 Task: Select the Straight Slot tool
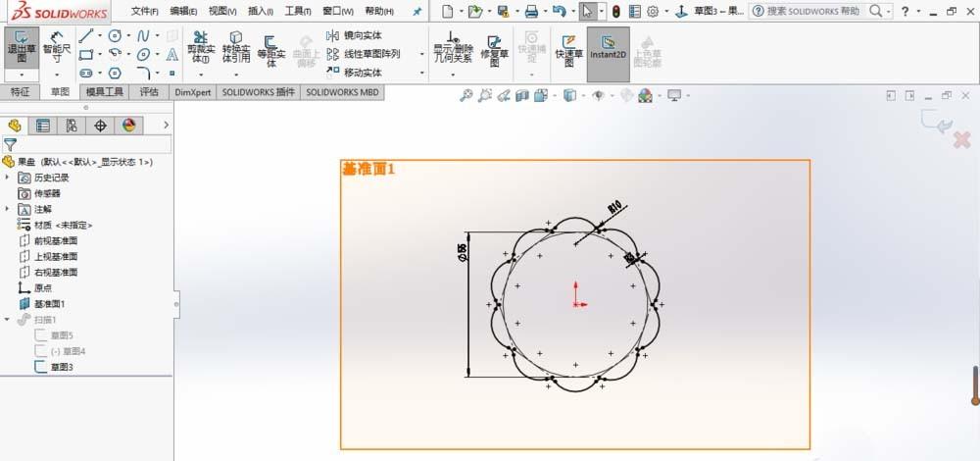pos(86,74)
